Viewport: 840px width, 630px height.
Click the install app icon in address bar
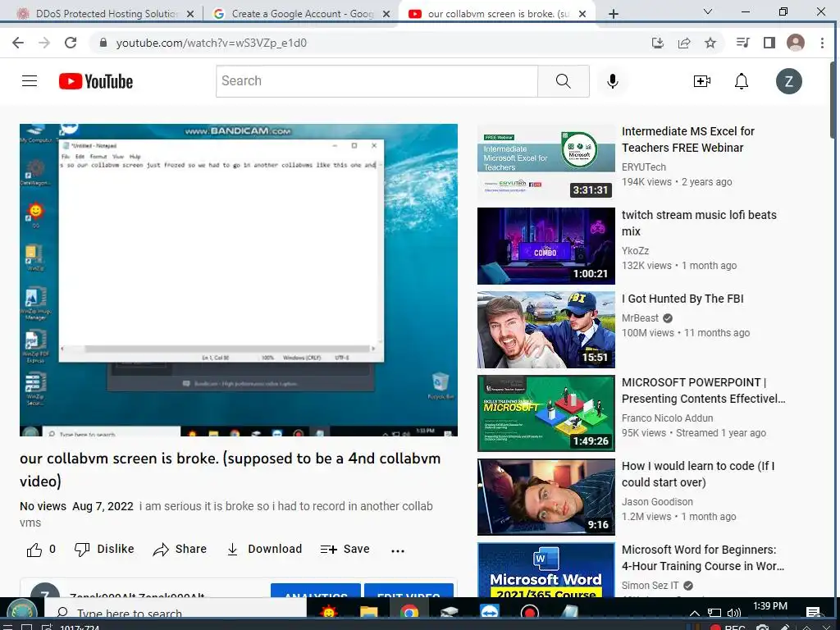(x=658, y=43)
